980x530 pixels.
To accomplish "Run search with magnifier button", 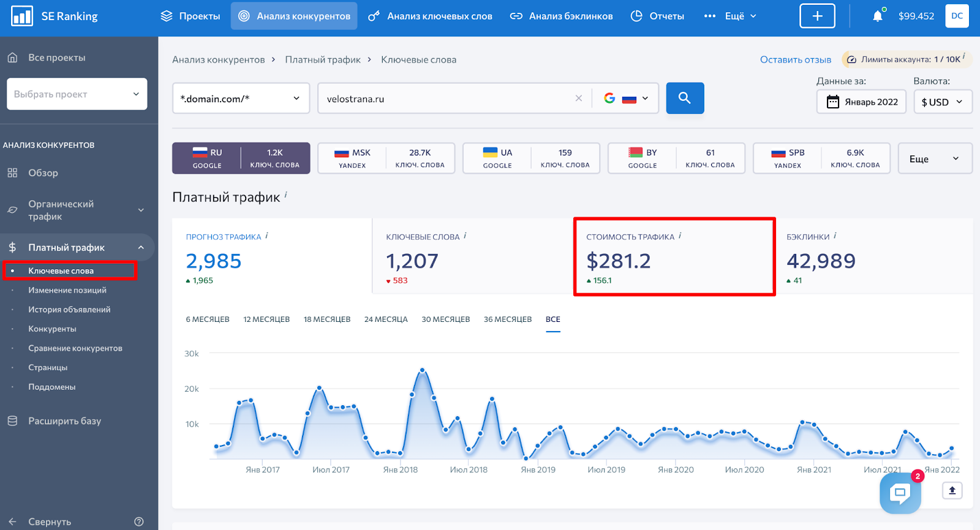I will [x=685, y=98].
